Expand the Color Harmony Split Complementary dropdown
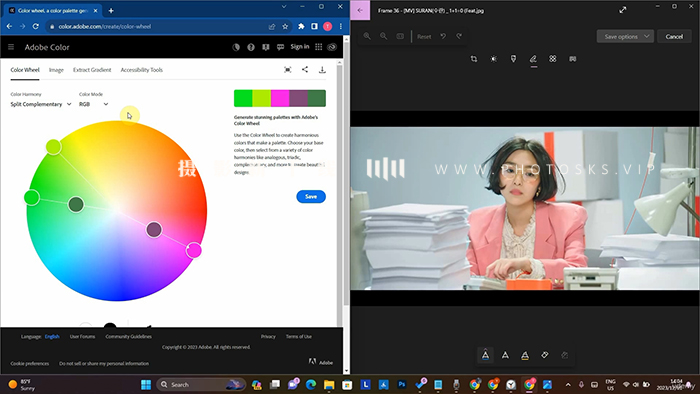The width and height of the screenshot is (700, 394). click(41, 104)
